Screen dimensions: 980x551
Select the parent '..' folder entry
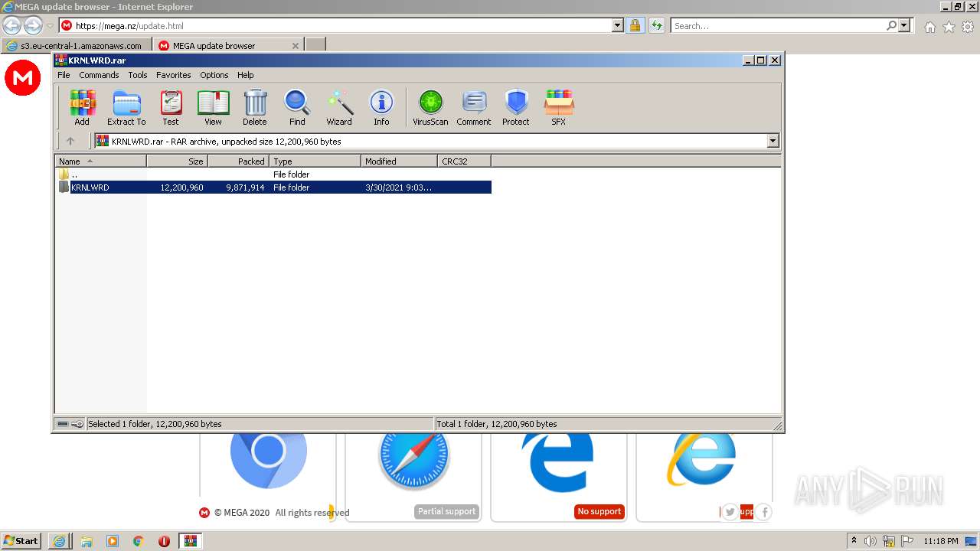point(274,174)
